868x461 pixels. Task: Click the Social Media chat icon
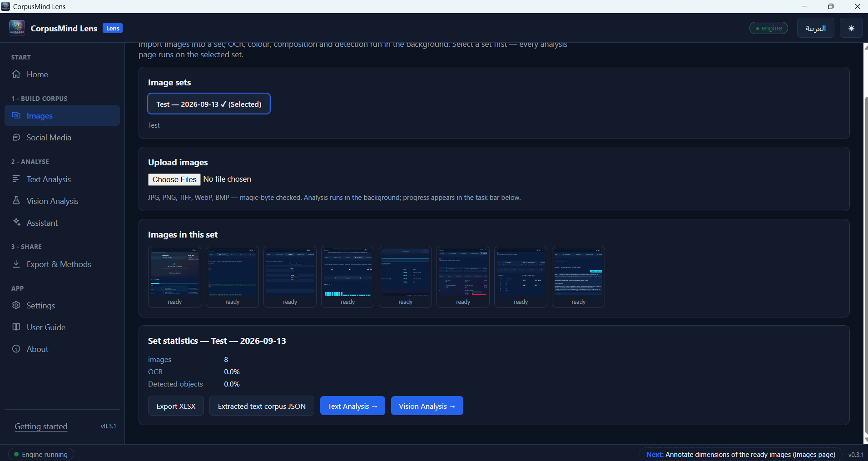[x=16, y=137]
